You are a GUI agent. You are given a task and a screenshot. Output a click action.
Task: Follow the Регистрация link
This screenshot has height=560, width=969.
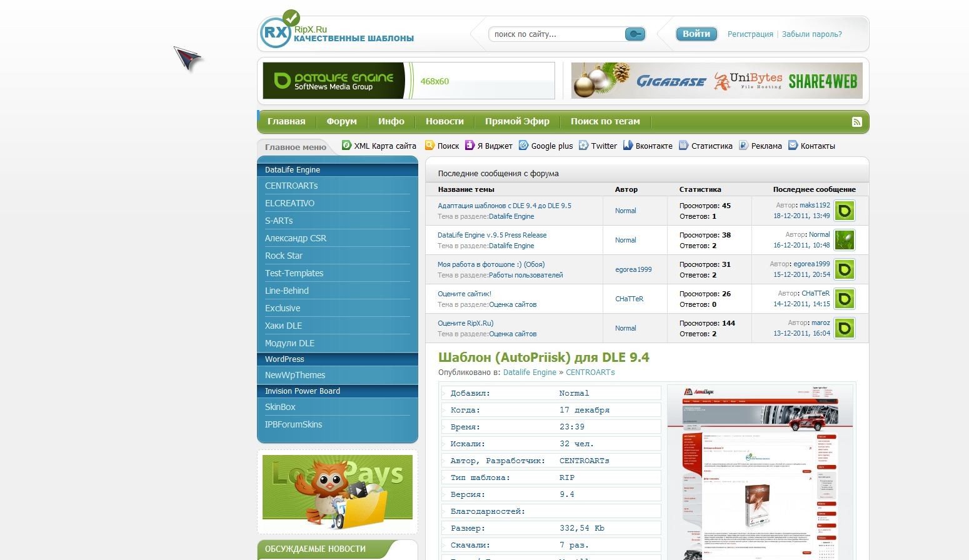coord(750,34)
